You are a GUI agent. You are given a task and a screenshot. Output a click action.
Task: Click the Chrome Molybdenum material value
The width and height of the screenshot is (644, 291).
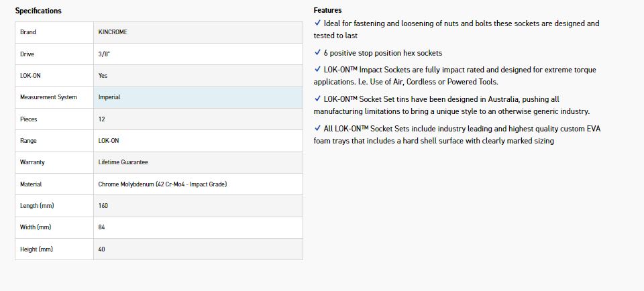pyautogui.click(x=162, y=184)
